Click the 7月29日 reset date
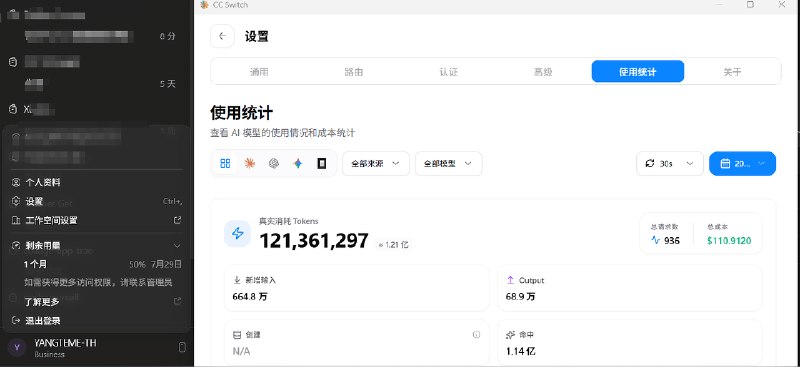Viewport: 800px width, 367px height. point(166,264)
